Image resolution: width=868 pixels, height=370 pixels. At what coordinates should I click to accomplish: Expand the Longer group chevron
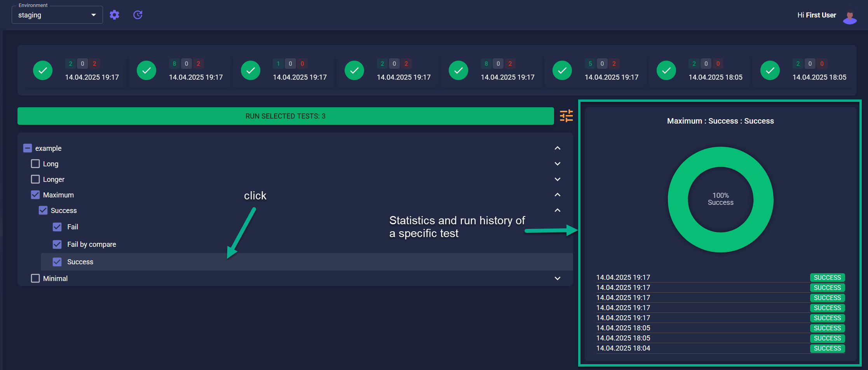coord(558,179)
